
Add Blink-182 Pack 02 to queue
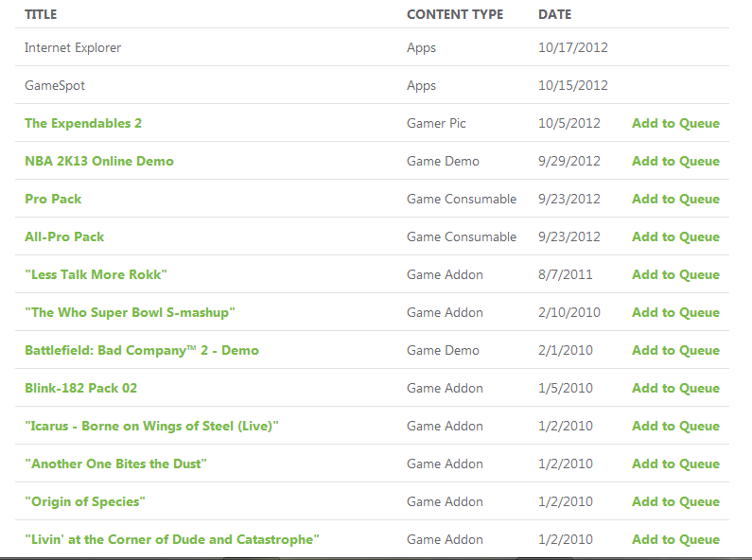click(675, 389)
